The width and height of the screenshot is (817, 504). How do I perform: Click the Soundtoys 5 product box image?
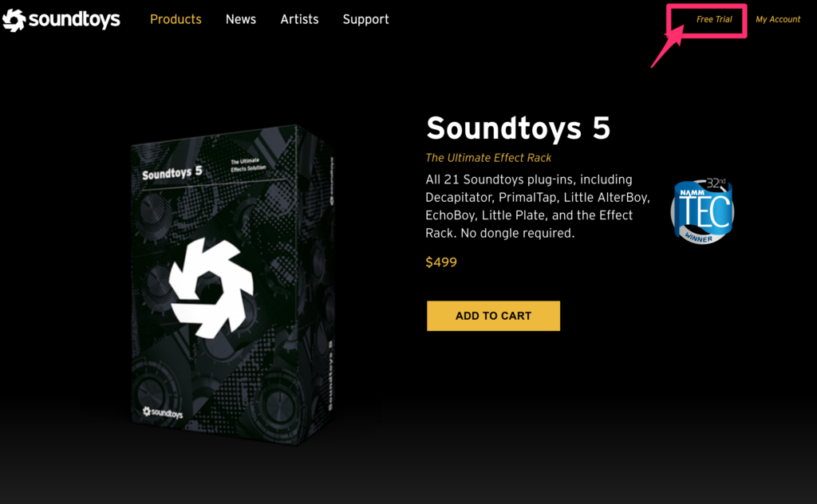[233, 285]
